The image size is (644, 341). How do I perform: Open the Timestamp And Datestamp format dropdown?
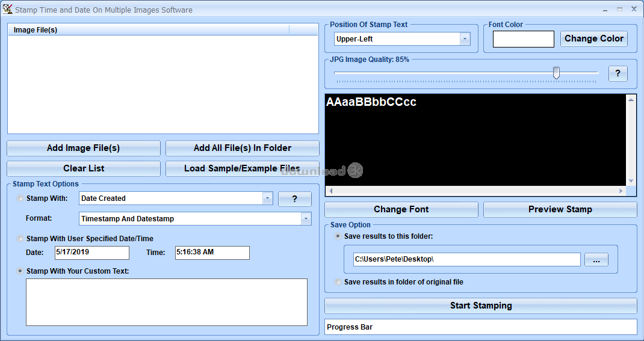306,219
